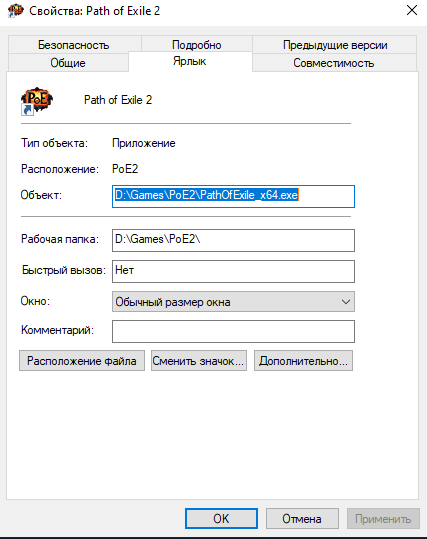Screen dimensions: 427x539
Task: Focus the Быстрый вызов field
Action: 233,271
